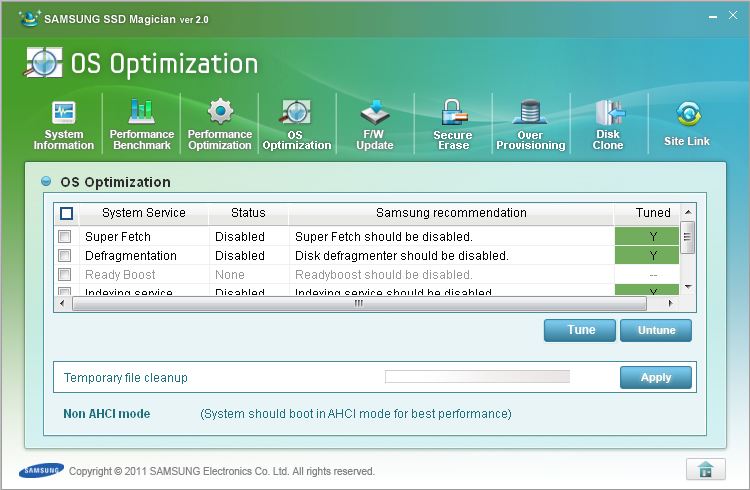Viewport: 750px width, 490px height.
Task: Click the Status column header
Action: [248, 213]
